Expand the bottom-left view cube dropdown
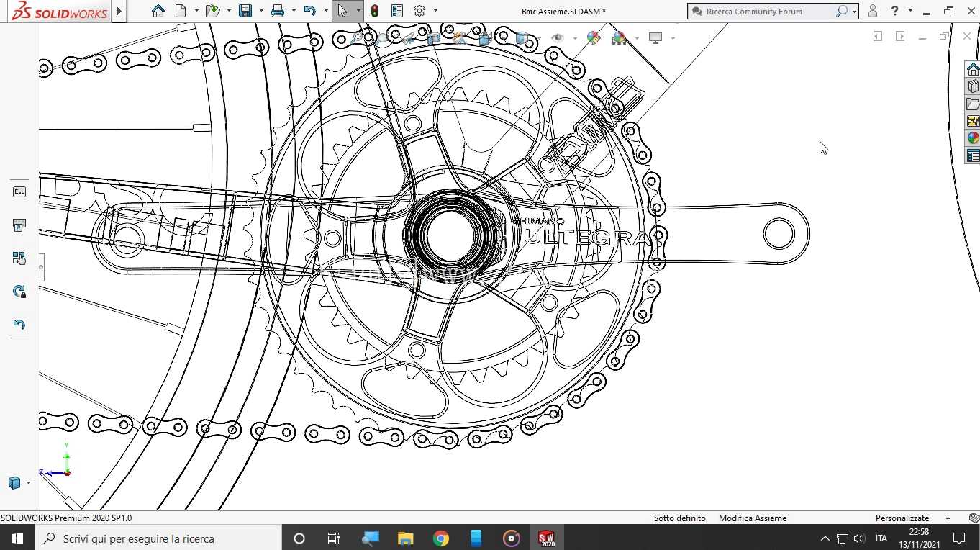The height and width of the screenshot is (550, 980). 28,483
